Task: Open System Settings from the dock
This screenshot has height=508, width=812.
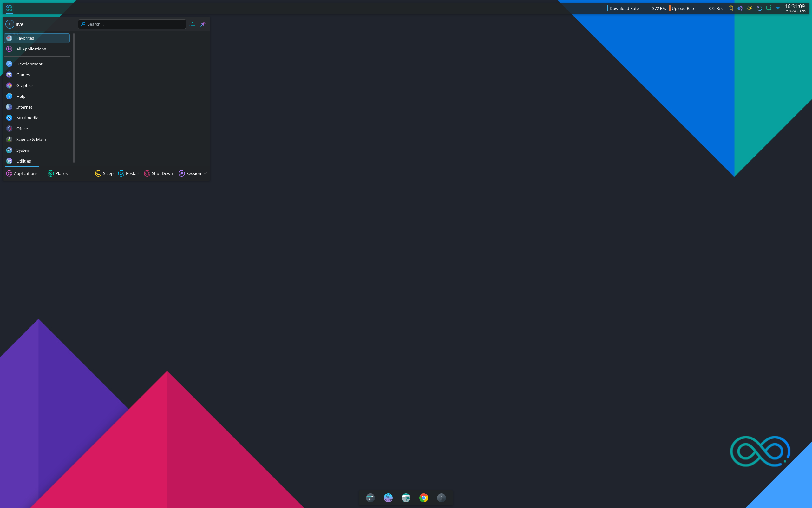Action: [370, 498]
